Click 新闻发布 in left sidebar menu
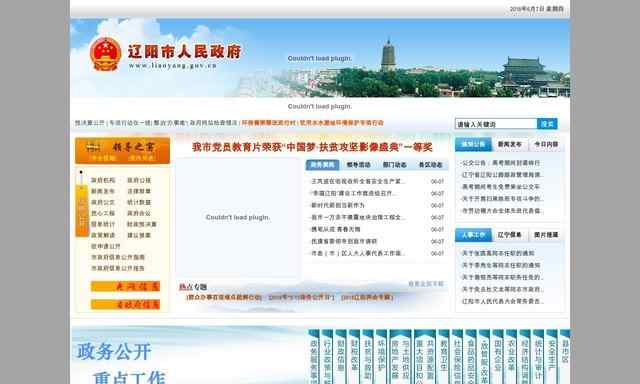Viewport: 640px width, 384px height. pos(103,191)
